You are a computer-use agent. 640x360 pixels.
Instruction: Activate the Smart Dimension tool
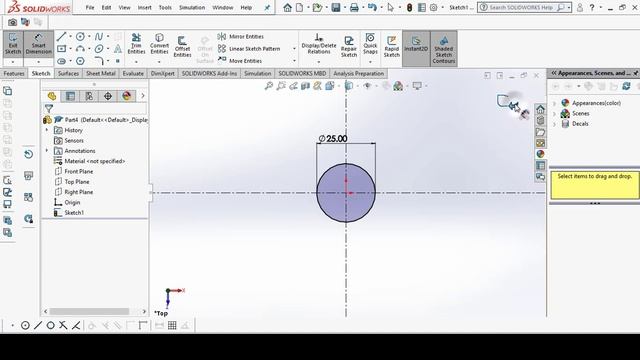38,44
